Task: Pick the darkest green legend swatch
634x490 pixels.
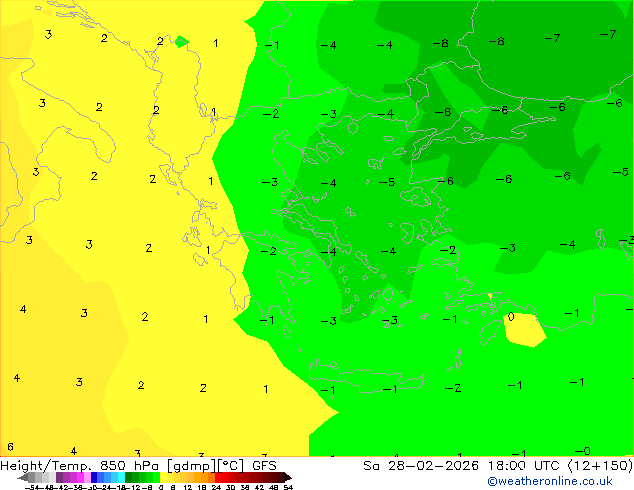Action: pos(129,477)
